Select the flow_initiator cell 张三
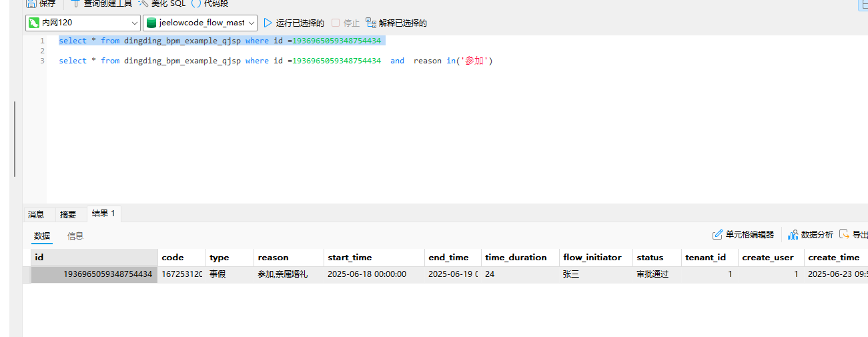 pyautogui.click(x=595, y=274)
